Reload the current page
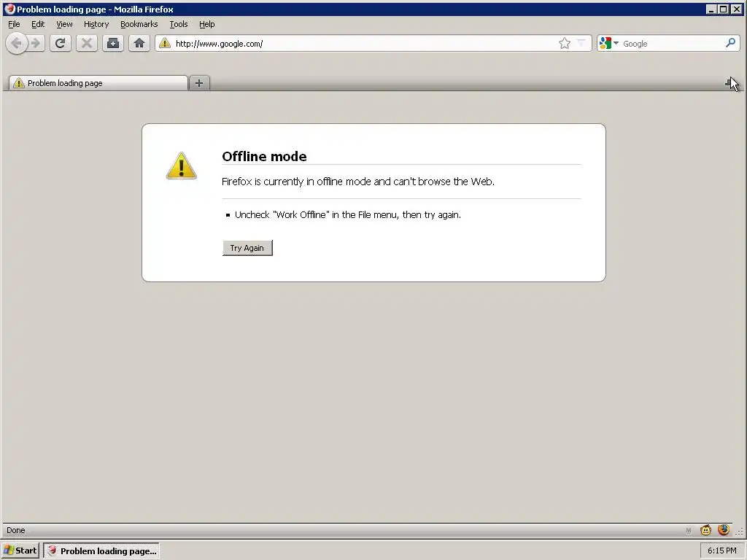Screen dimensions: 747x560 pyautogui.click(x=60, y=43)
